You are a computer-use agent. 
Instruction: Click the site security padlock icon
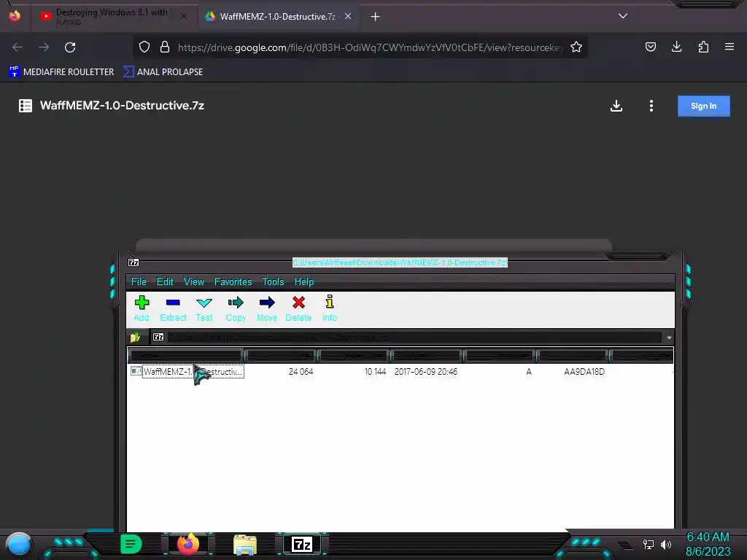[x=165, y=47]
